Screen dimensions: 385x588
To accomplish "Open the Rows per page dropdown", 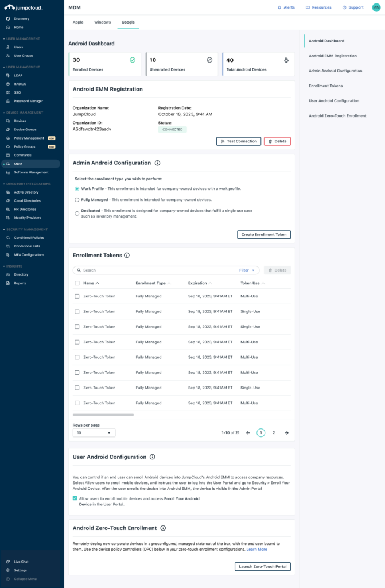I will coord(94,433).
